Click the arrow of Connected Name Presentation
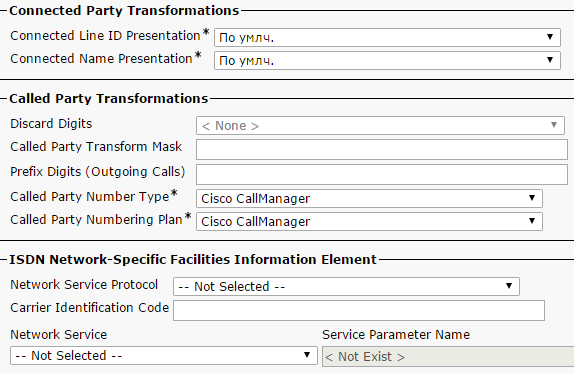 click(550, 60)
